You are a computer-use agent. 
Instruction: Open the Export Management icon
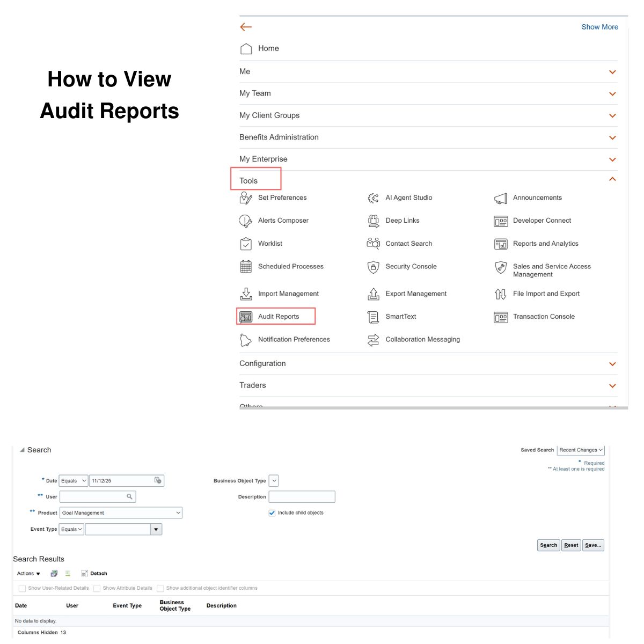pyautogui.click(x=373, y=294)
